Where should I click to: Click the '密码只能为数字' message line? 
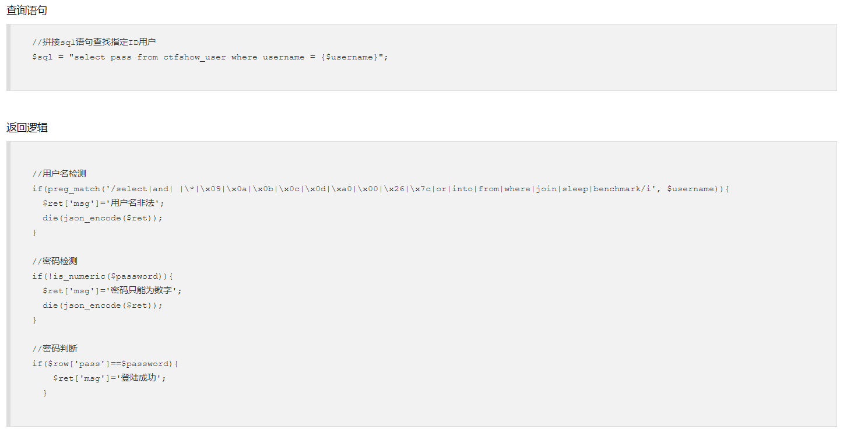point(113,291)
